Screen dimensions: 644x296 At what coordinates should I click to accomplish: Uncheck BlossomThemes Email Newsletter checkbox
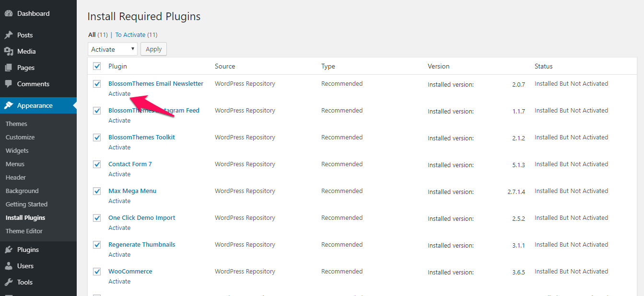click(x=97, y=84)
